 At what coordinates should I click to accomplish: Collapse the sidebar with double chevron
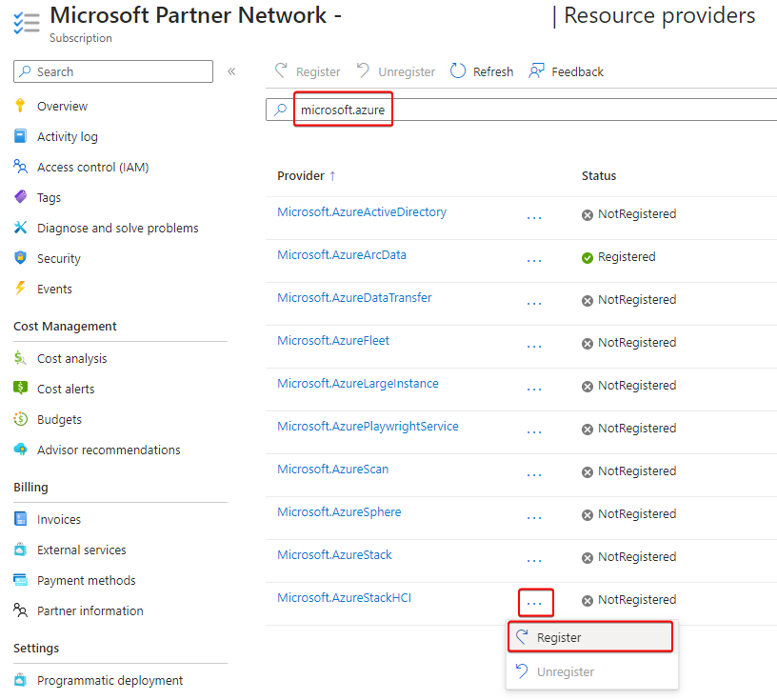pos(231,71)
